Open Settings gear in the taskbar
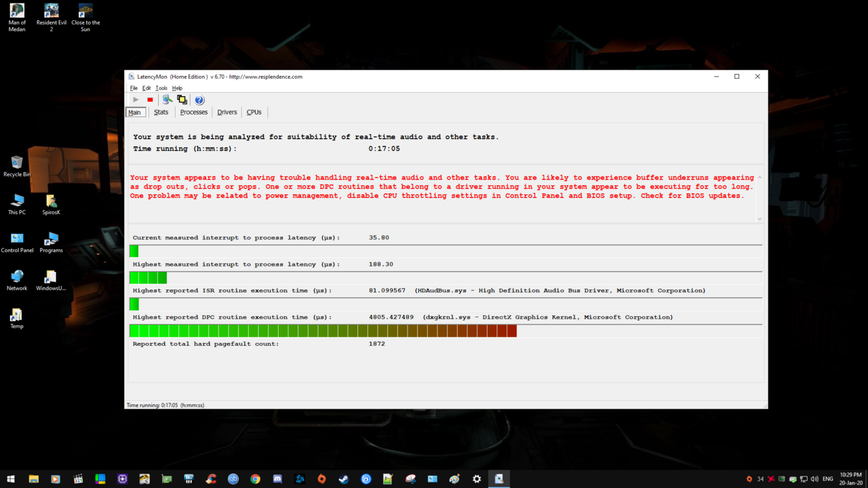 point(477,479)
